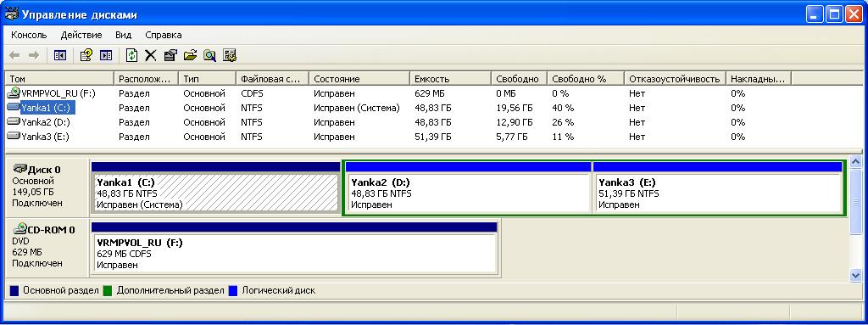Click the black X Delete toolbar icon

[x=151, y=55]
